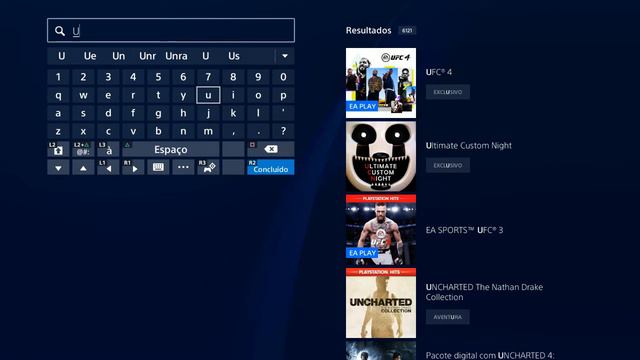The image size is (640, 360).
Task: Focus the search text input field
Action: point(171,30)
